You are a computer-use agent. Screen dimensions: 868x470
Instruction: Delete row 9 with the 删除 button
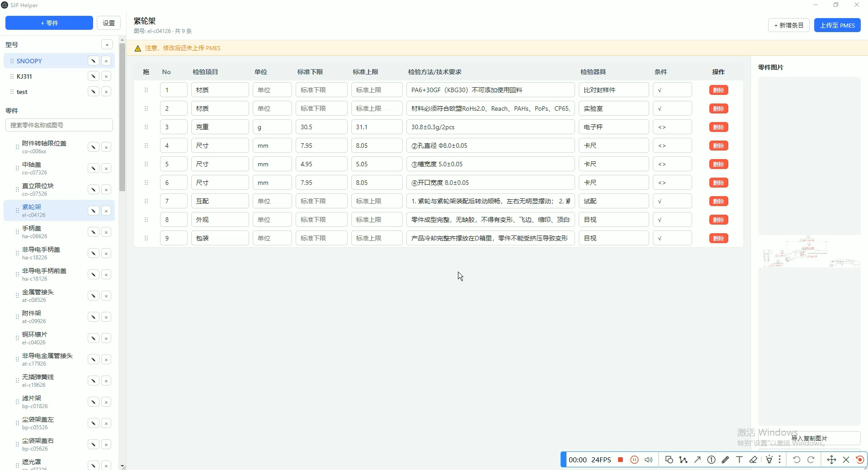tap(718, 238)
